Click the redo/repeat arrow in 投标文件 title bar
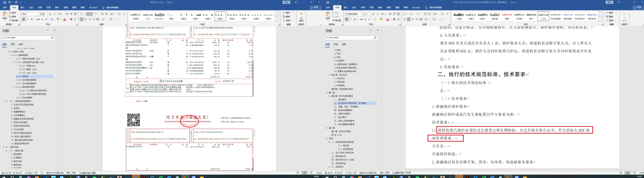The image size is (644, 178). tap(16, 2)
